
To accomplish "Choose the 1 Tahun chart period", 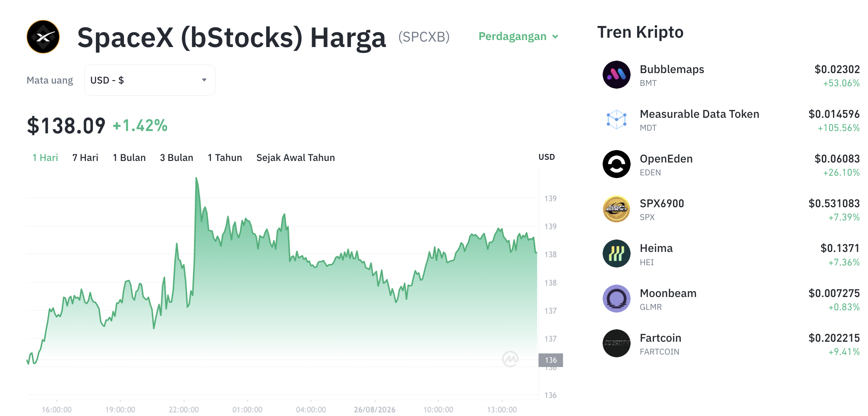I will click(225, 157).
